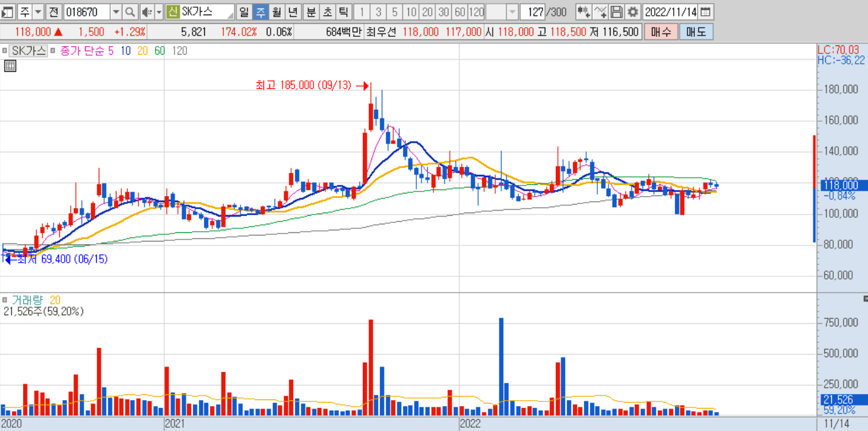Screen dimensions: 868x431
Task: Click the 21,526주(59,20%) volume text
Action: point(43,311)
